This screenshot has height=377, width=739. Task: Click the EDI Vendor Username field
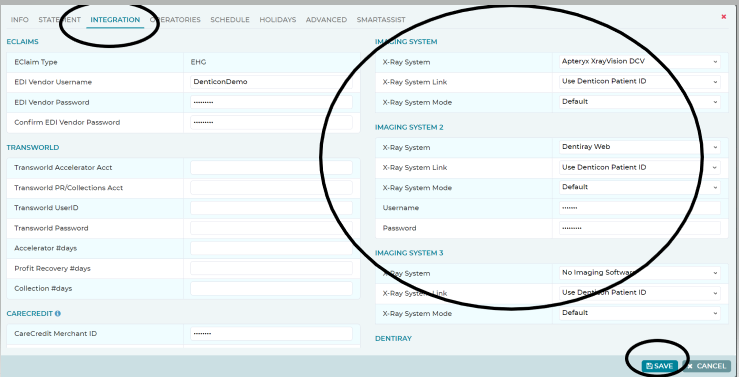pyautogui.click(x=271, y=82)
